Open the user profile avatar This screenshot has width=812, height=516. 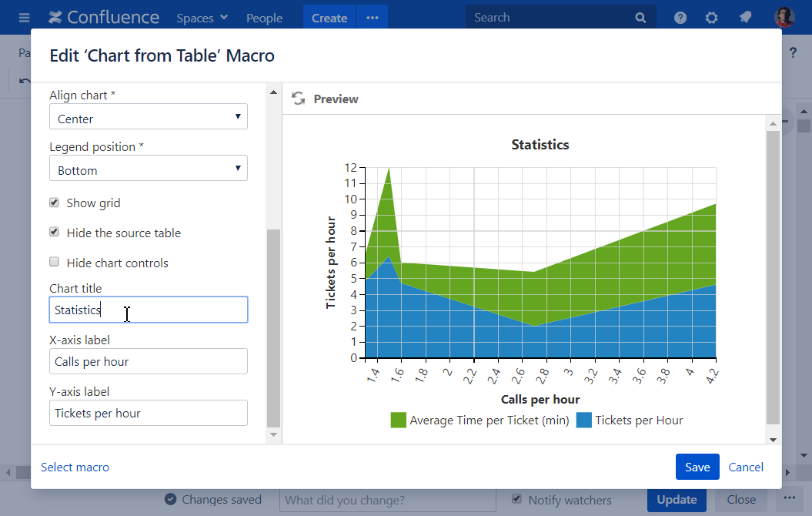[x=784, y=18]
